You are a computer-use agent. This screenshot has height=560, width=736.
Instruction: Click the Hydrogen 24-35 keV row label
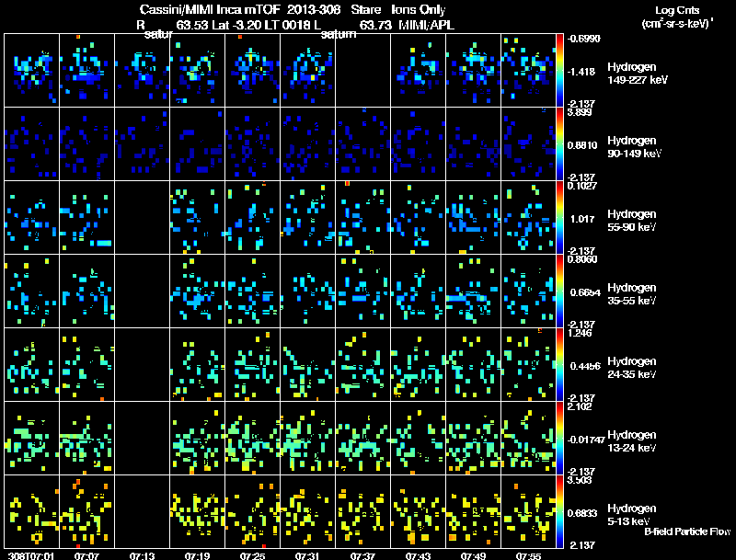632,368
